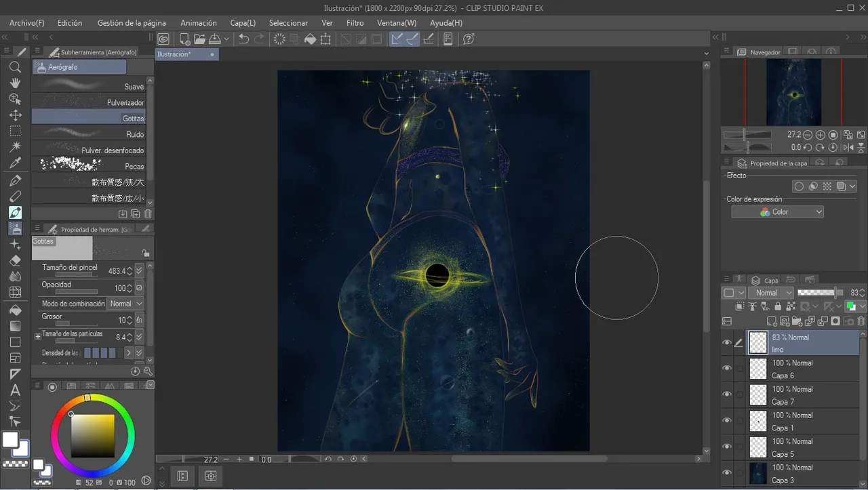Select the Eraser tool

click(15, 260)
